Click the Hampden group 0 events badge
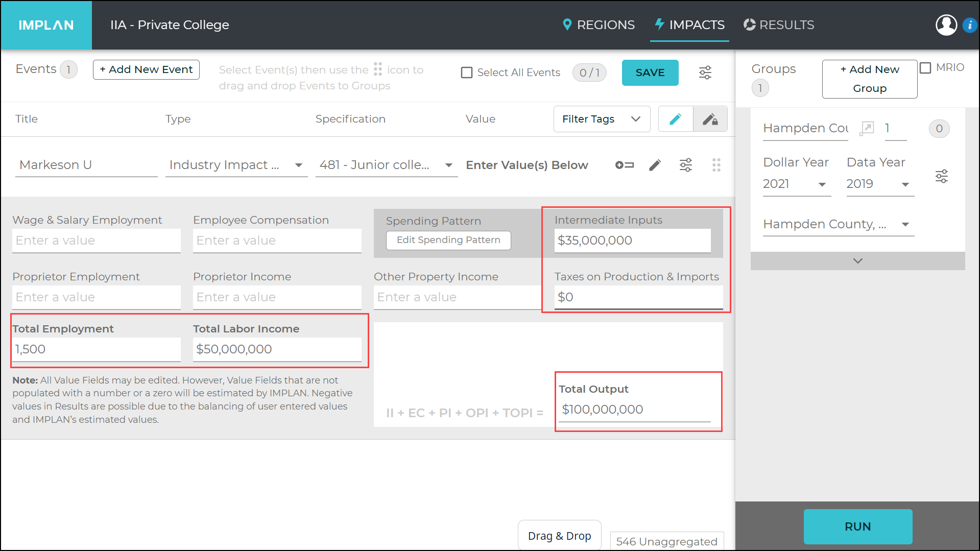Image resolution: width=980 pixels, height=551 pixels. pos(939,129)
